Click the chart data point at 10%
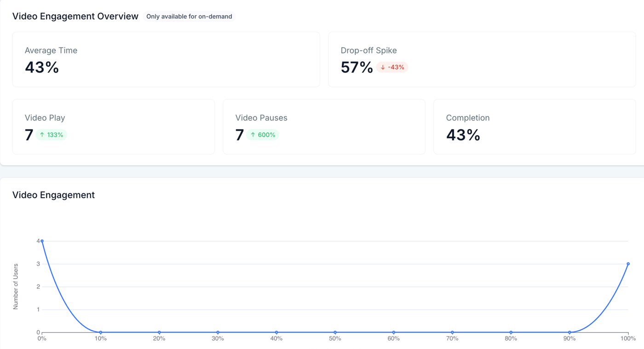Viewport: 644px width, 349px height. [101, 332]
